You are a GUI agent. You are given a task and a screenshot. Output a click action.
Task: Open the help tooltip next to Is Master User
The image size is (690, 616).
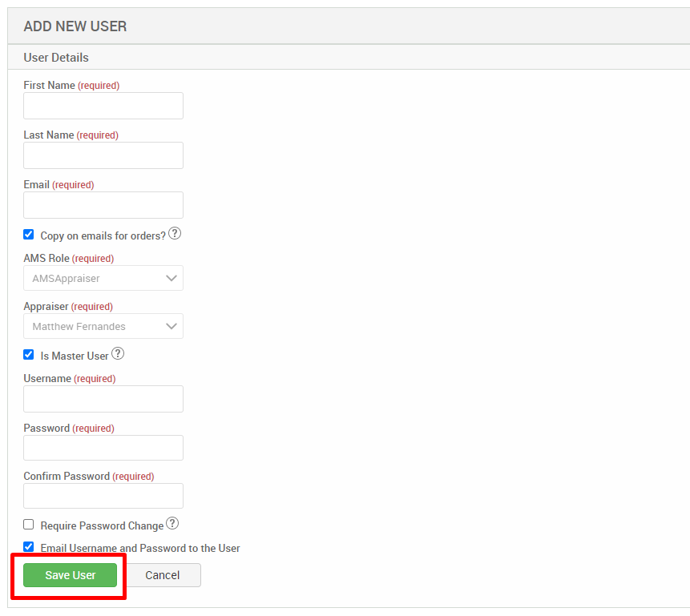click(117, 353)
